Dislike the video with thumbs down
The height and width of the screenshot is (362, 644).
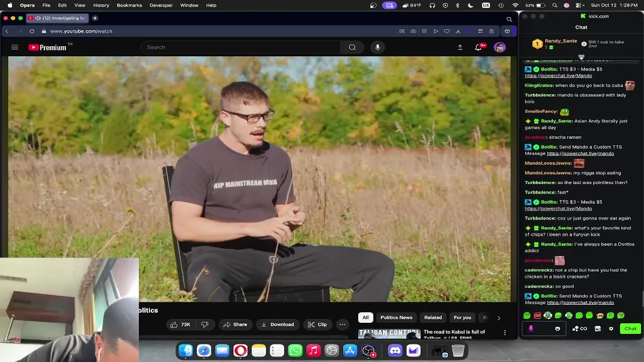(205, 324)
